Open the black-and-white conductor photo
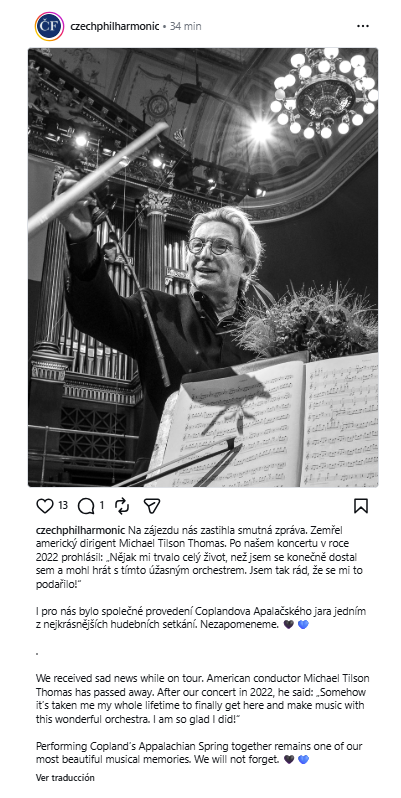The width and height of the screenshot is (401, 798). tap(203, 267)
